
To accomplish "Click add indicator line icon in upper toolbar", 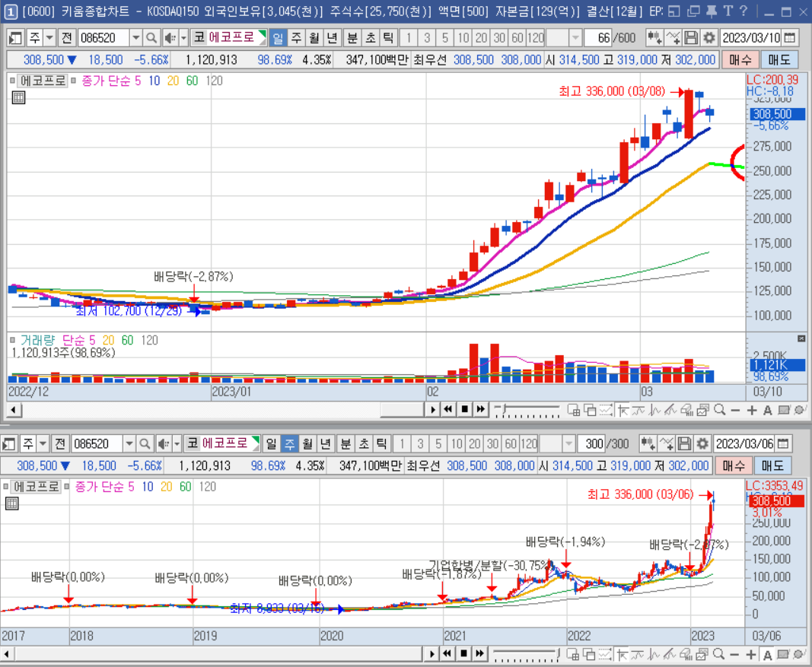I will pyautogui.click(x=673, y=38).
